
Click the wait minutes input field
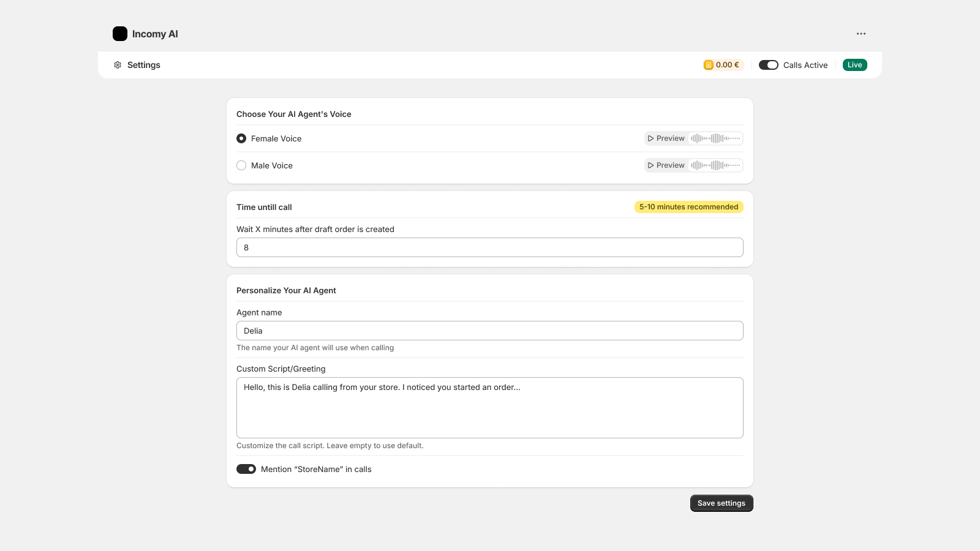tap(490, 247)
